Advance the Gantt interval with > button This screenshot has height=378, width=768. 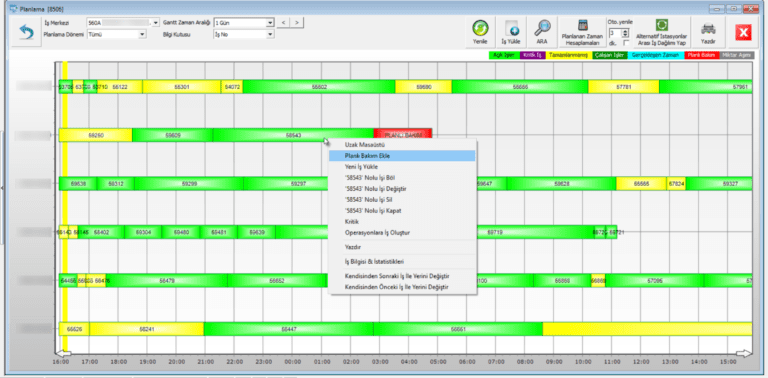297,23
